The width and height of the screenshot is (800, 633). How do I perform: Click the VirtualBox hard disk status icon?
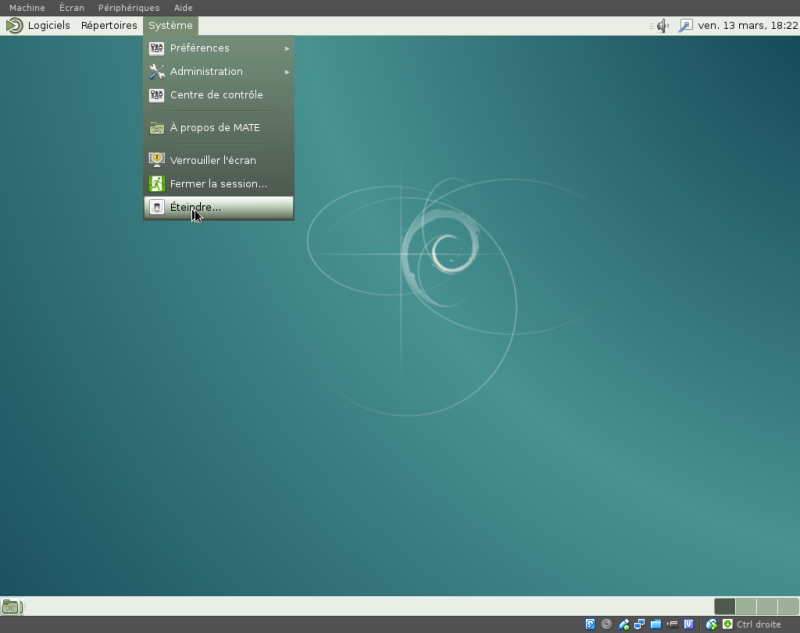590,624
